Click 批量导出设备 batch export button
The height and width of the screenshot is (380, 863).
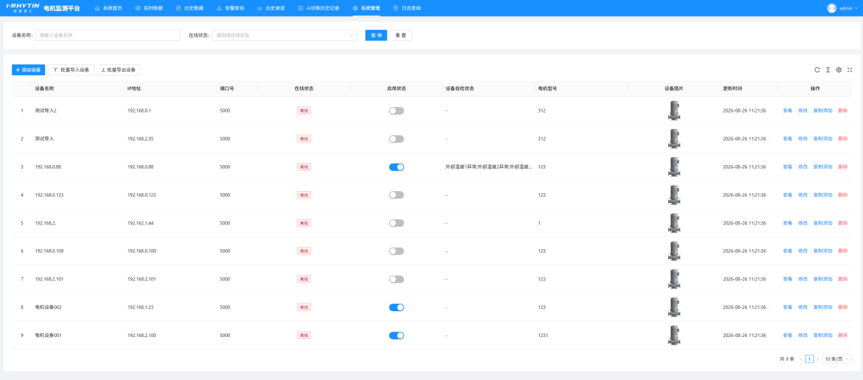(119, 70)
